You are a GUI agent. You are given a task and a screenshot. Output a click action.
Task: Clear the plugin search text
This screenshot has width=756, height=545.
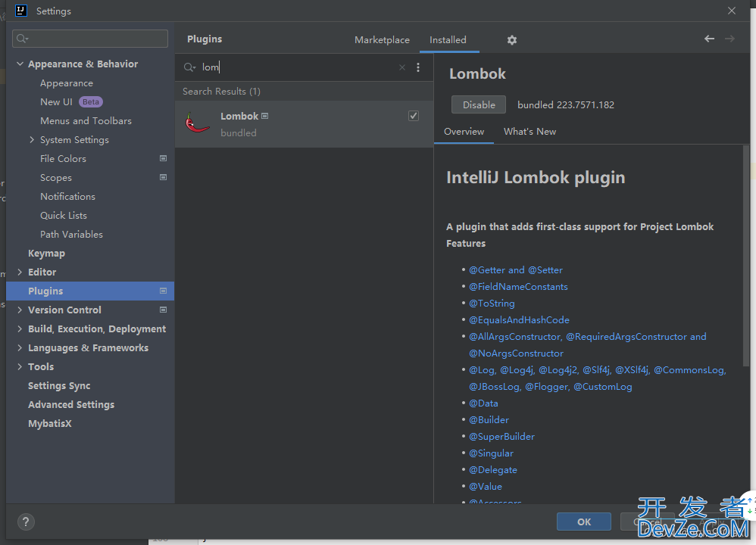(x=402, y=67)
